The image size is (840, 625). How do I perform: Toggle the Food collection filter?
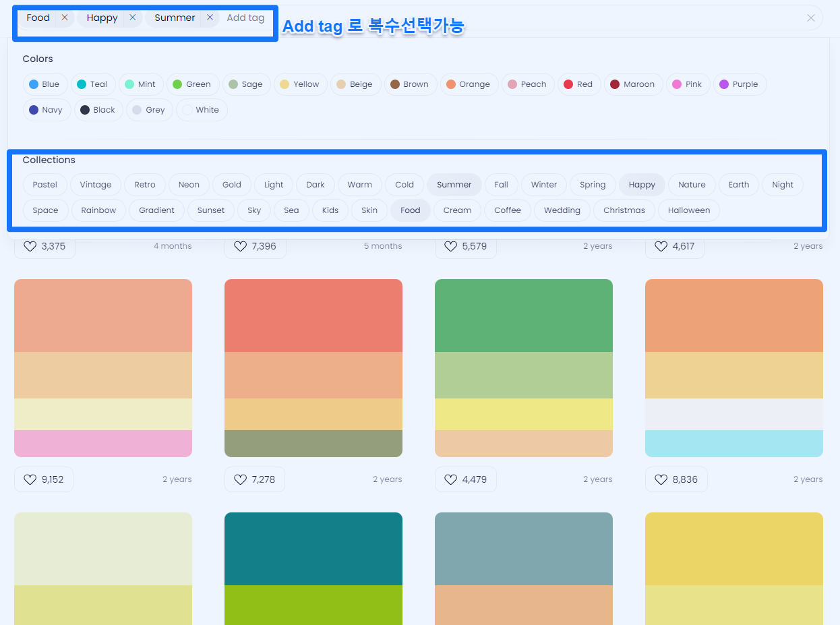click(x=410, y=210)
